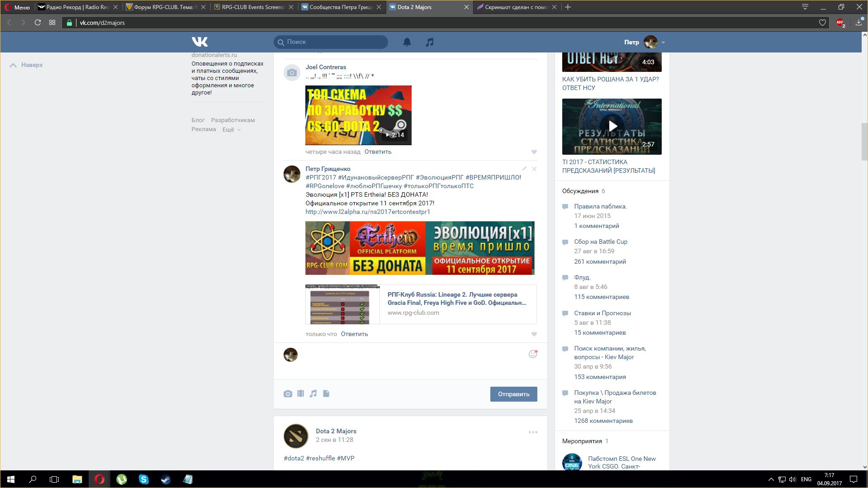Click the VK logo in header

(199, 42)
